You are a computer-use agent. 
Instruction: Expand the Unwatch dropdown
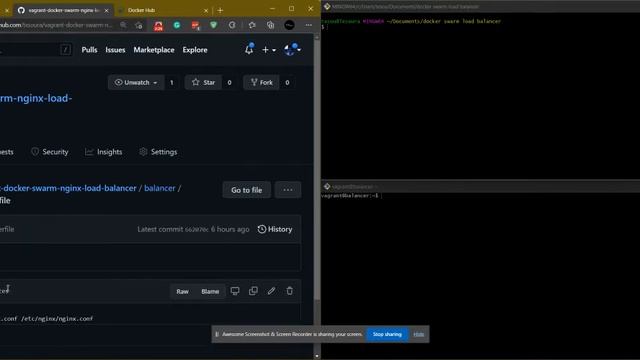[x=136, y=82]
